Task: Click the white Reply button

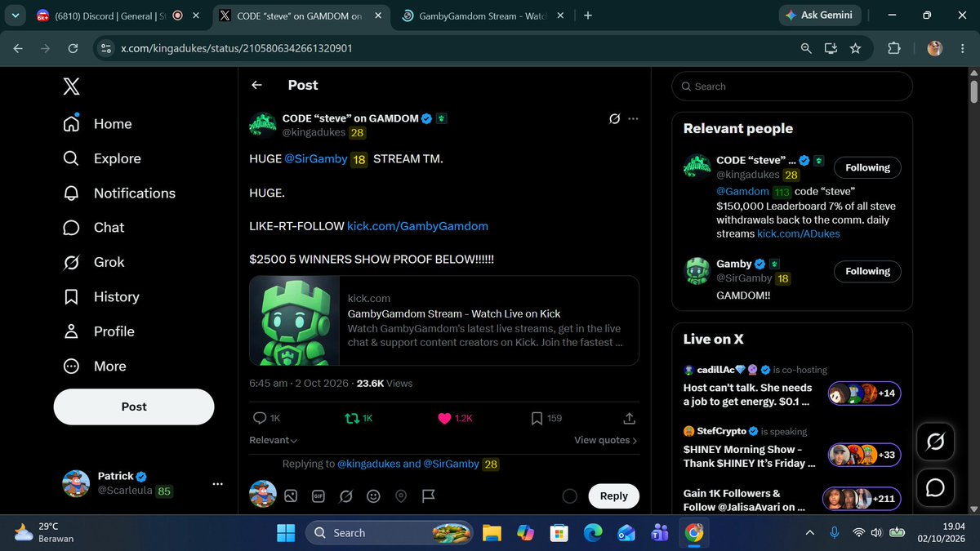Action: (x=614, y=495)
